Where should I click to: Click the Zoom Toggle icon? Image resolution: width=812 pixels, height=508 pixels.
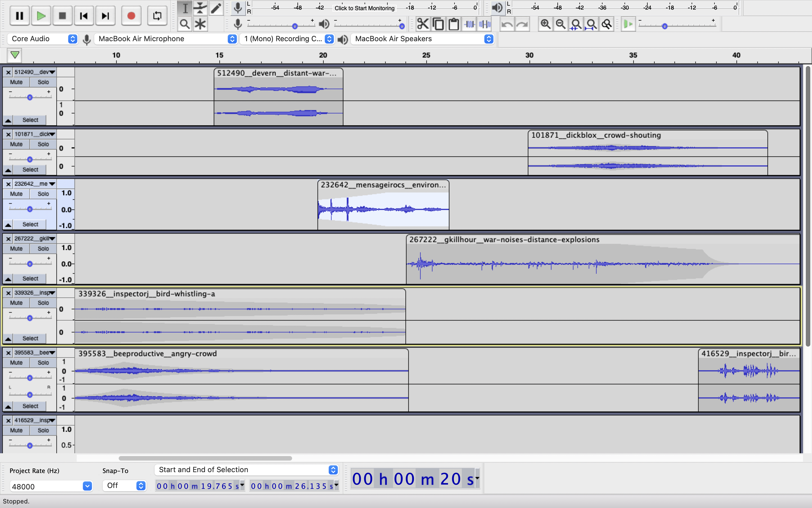coord(607,24)
